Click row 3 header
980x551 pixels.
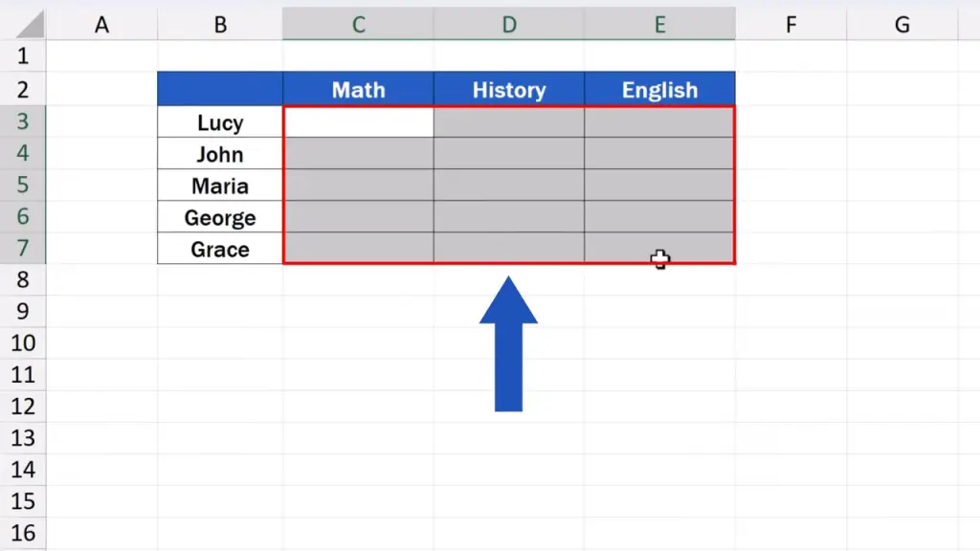tap(23, 122)
